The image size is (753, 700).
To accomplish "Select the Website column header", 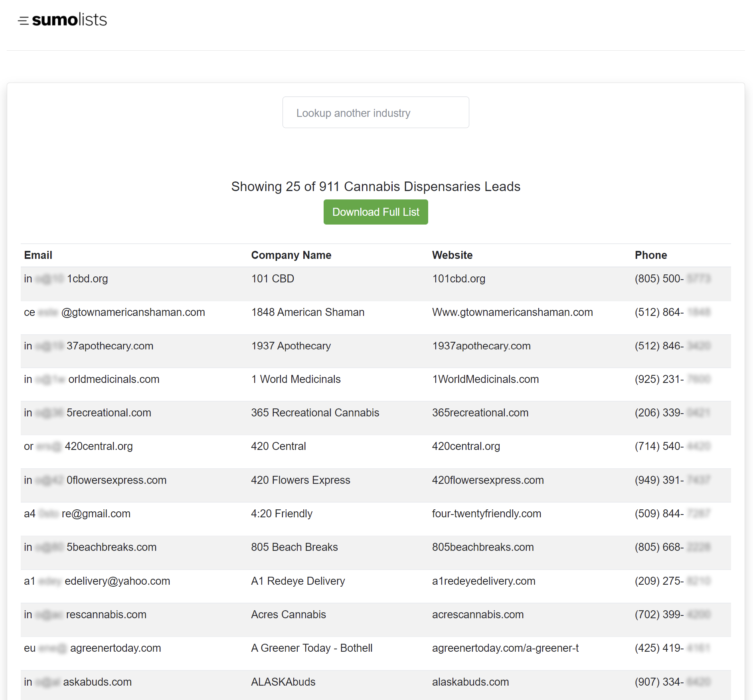I will pyautogui.click(x=452, y=255).
